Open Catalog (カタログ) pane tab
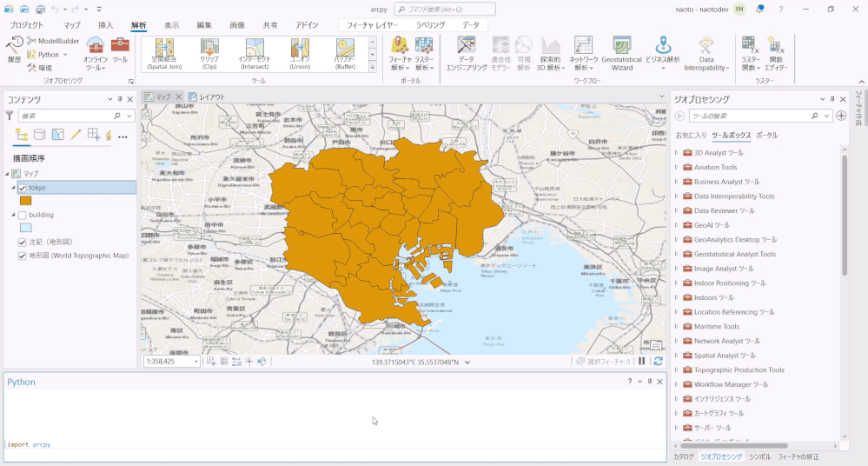 pyautogui.click(x=683, y=456)
